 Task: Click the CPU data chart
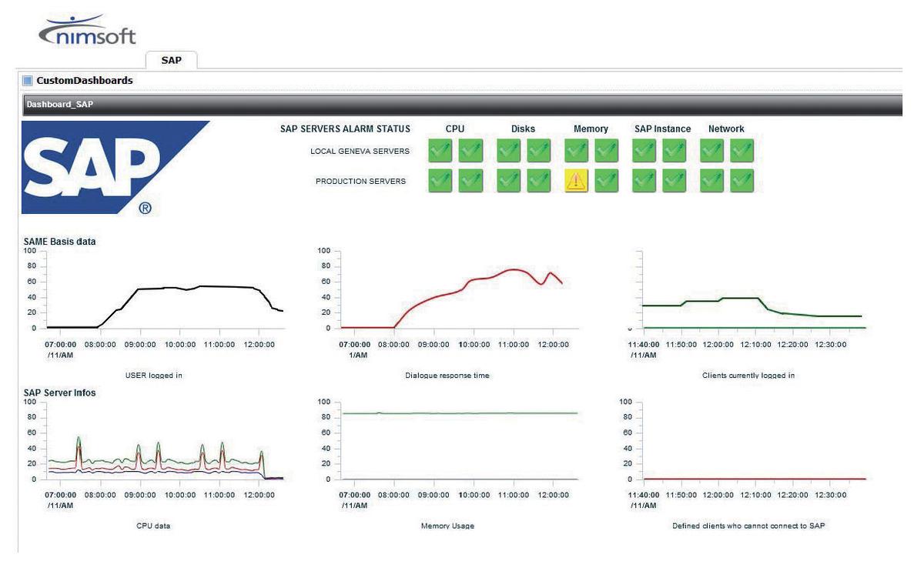154,454
